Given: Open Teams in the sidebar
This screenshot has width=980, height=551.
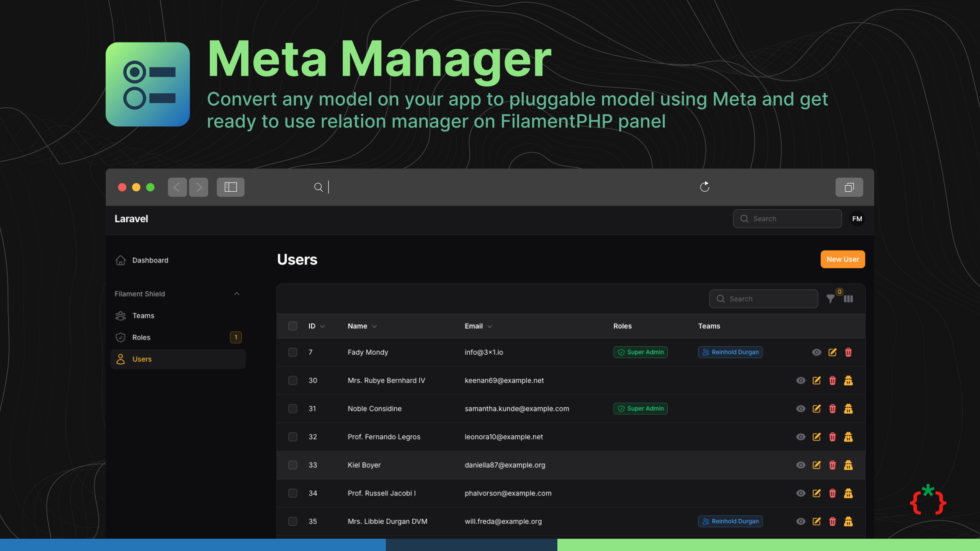Looking at the screenshot, I should point(178,316).
